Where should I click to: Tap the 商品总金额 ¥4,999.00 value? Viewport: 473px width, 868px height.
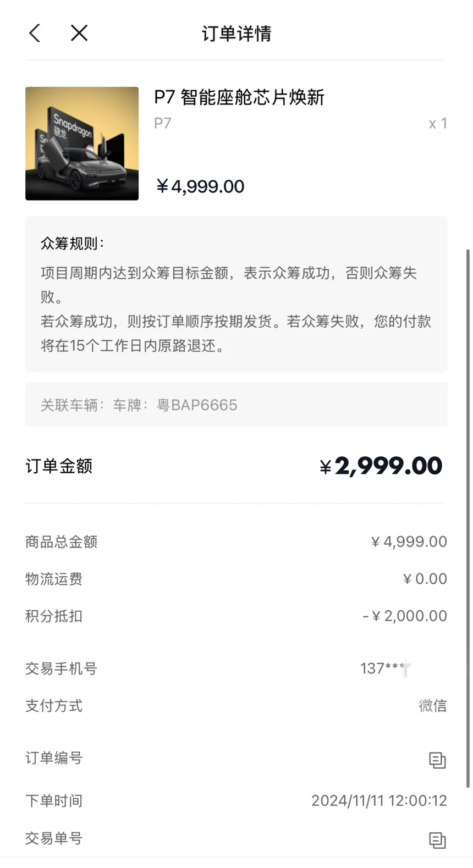(x=409, y=542)
